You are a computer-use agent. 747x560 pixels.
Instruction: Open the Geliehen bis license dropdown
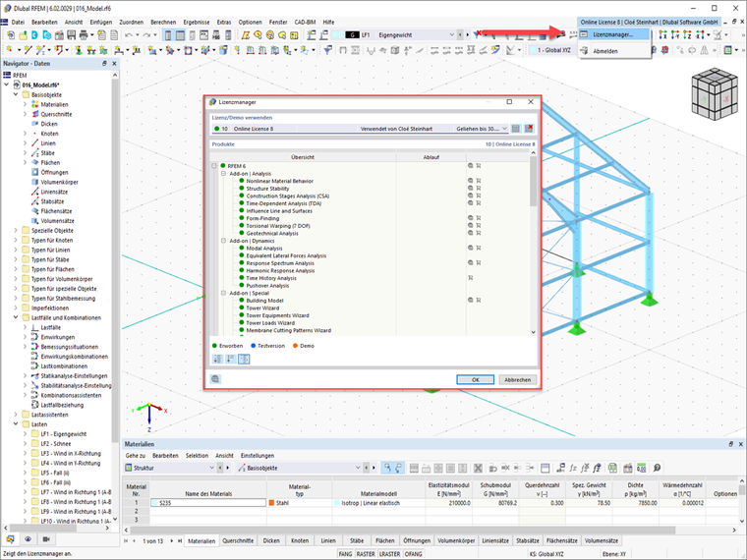[504, 129]
